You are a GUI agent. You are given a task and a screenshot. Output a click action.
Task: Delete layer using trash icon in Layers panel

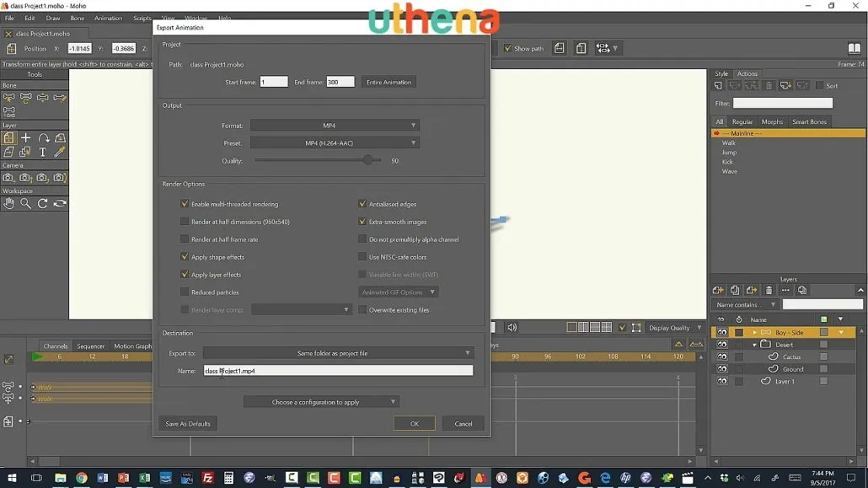click(x=769, y=290)
